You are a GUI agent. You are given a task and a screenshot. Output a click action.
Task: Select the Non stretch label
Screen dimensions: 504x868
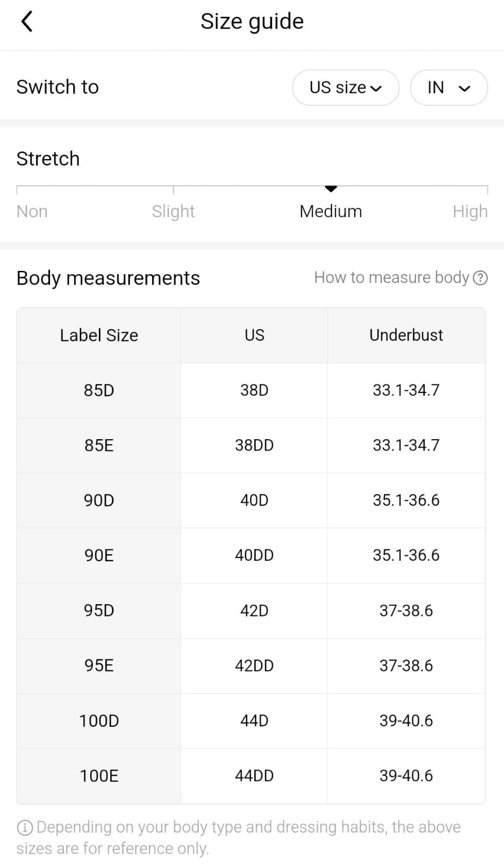pos(32,211)
